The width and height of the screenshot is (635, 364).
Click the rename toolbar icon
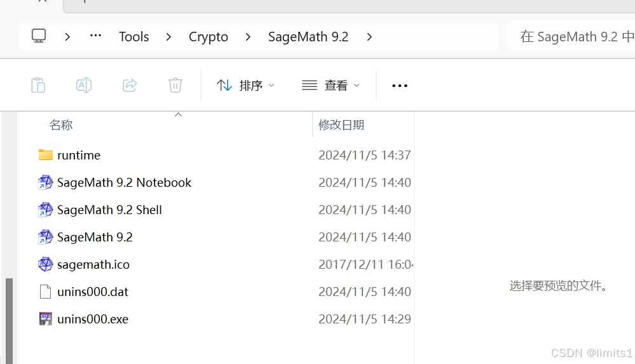84,85
